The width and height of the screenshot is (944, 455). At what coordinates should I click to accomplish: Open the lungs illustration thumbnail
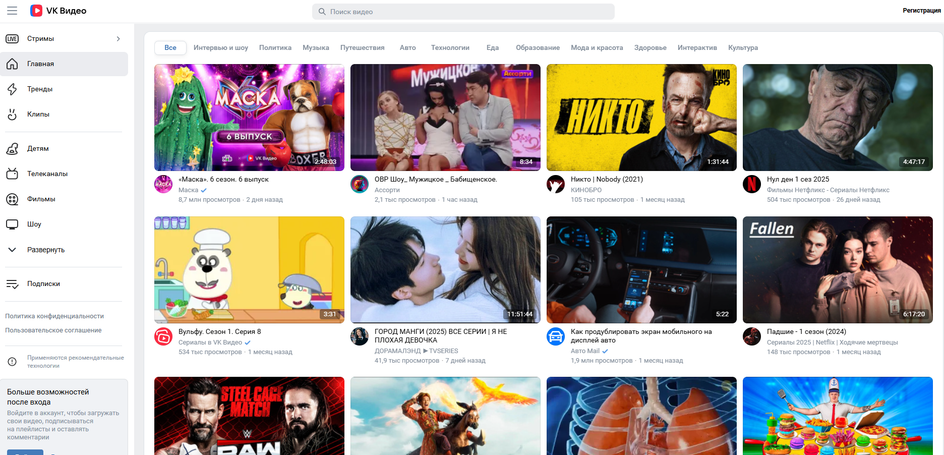(x=641, y=416)
